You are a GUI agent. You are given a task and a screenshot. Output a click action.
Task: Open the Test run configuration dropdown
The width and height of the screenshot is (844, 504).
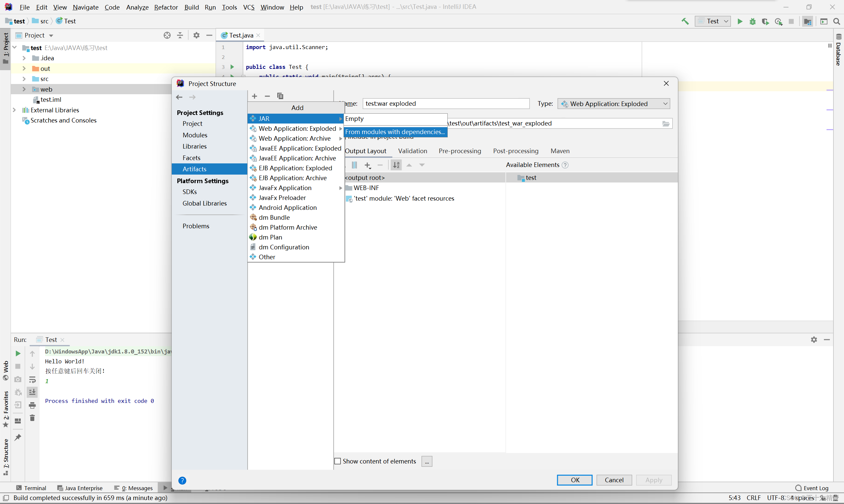click(x=713, y=21)
